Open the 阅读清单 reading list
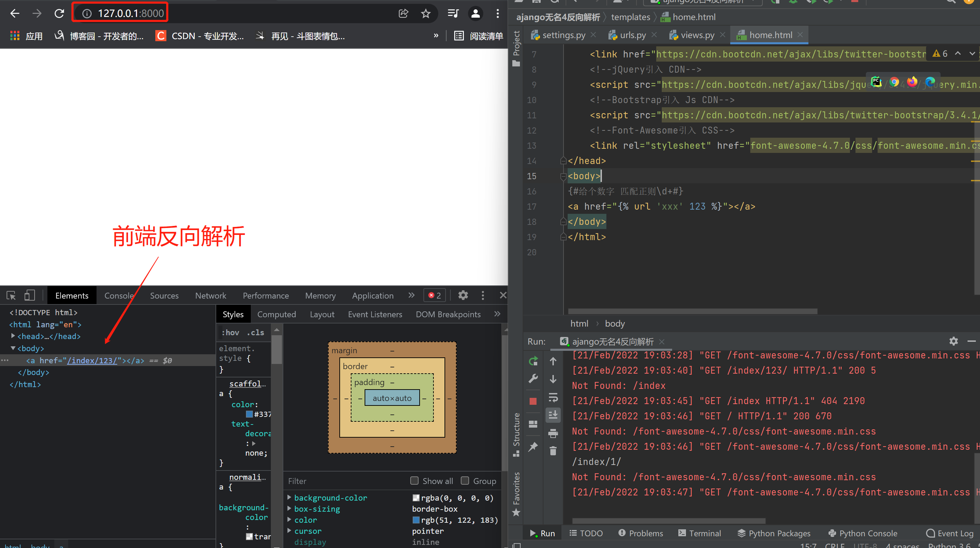The height and width of the screenshot is (548, 980). coord(479,36)
